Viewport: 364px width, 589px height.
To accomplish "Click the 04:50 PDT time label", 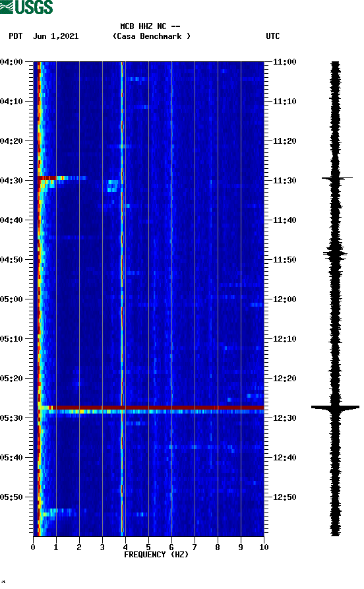I will pos(11,260).
